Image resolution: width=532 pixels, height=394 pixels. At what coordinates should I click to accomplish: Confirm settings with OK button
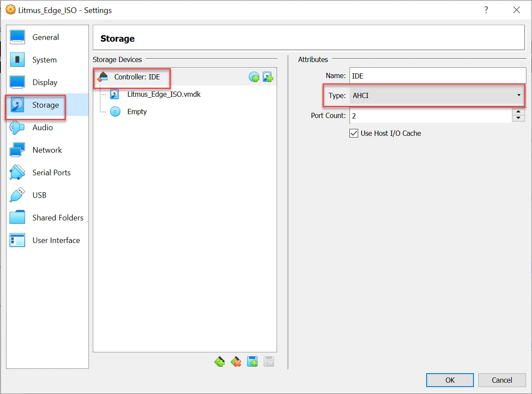450,380
